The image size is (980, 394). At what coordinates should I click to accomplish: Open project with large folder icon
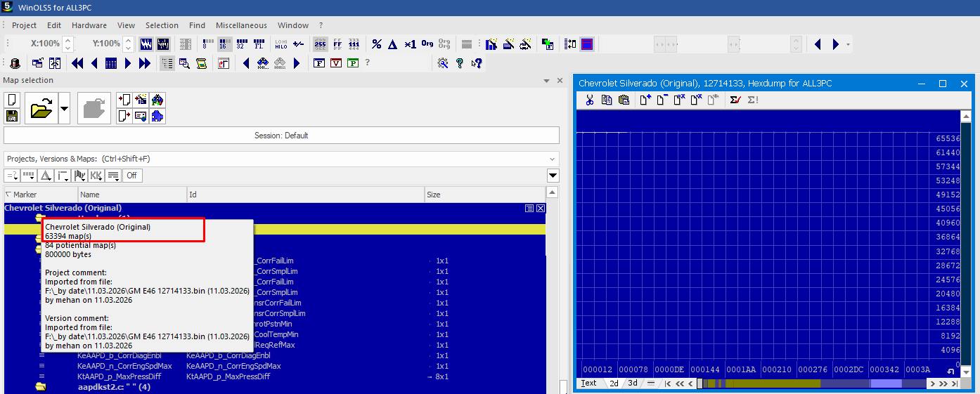click(41, 109)
